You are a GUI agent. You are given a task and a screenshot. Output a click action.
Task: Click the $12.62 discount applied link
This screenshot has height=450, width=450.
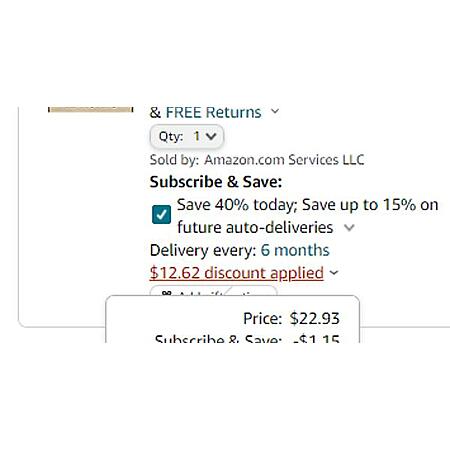click(237, 273)
